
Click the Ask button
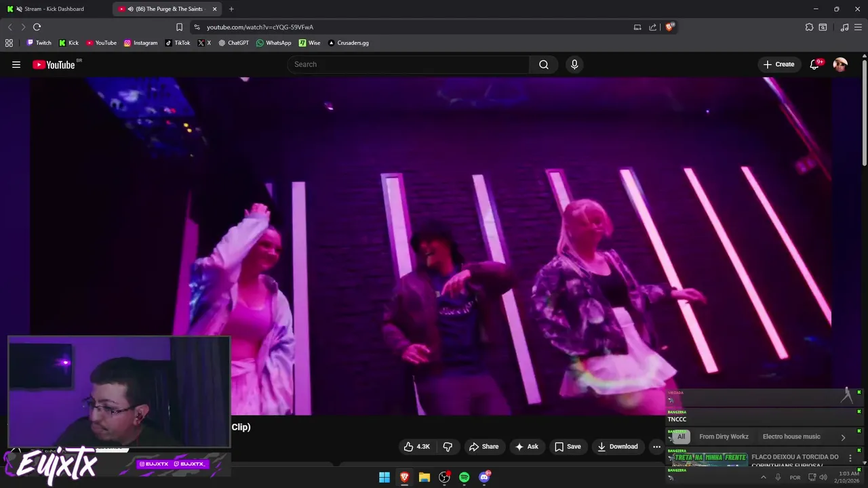pyautogui.click(x=526, y=447)
